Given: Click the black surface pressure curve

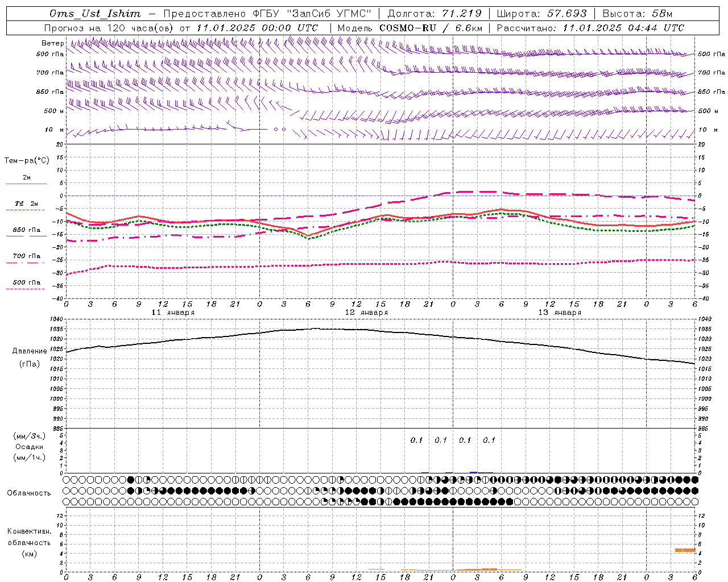Looking at the screenshot, I should click(380, 331).
